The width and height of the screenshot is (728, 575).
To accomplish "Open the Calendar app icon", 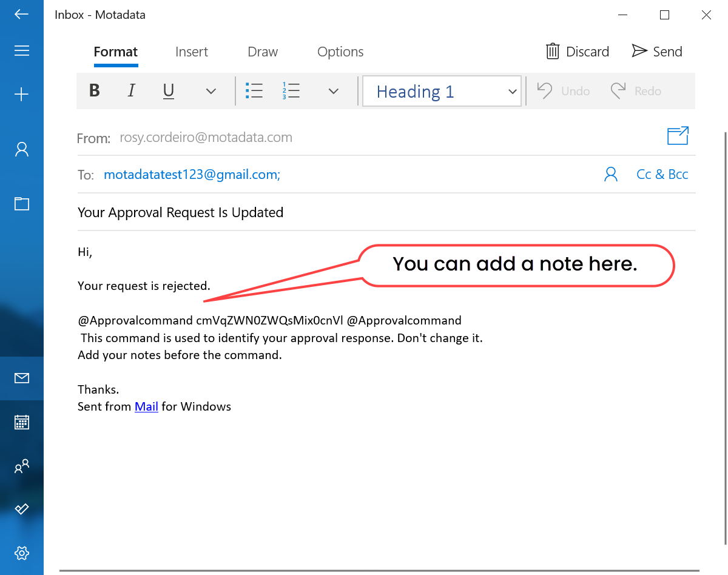I will pyautogui.click(x=22, y=422).
